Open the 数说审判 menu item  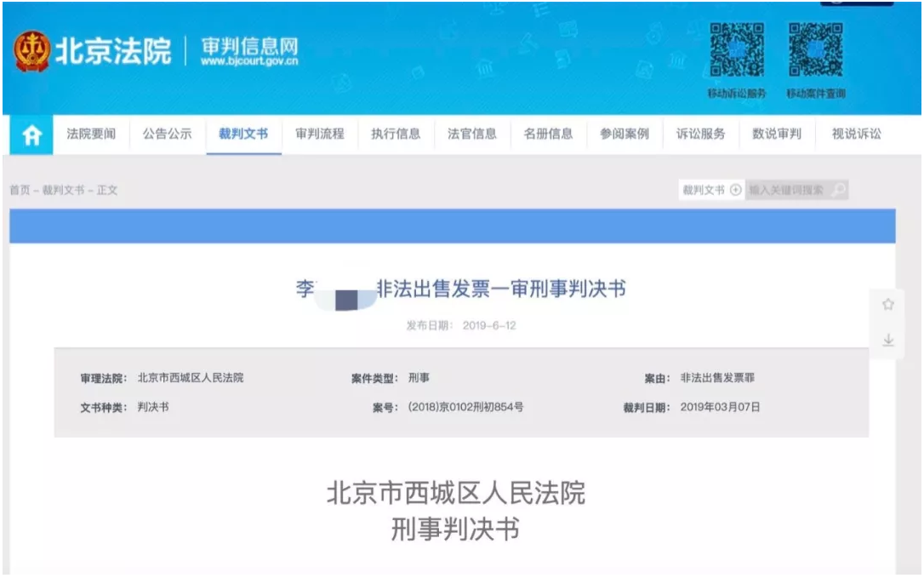click(777, 134)
